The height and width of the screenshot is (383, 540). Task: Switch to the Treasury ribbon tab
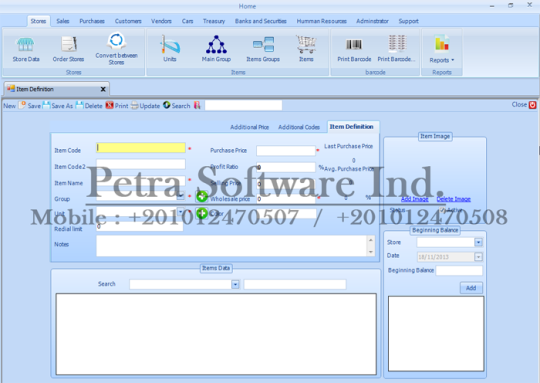[214, 21]
